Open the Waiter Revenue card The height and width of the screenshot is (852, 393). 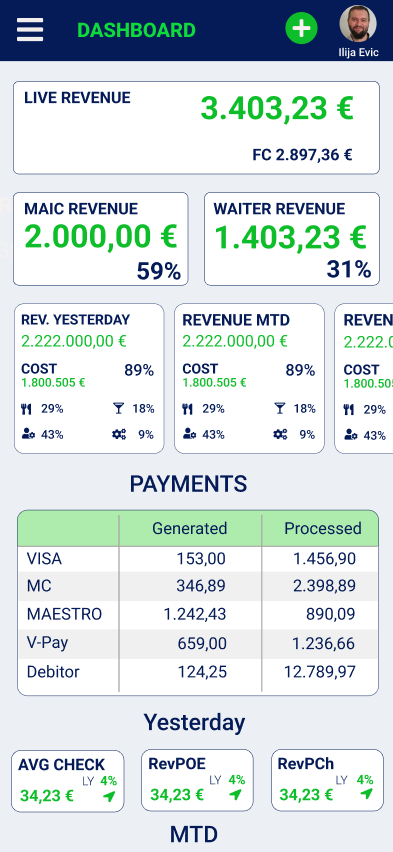coord(292,239)
